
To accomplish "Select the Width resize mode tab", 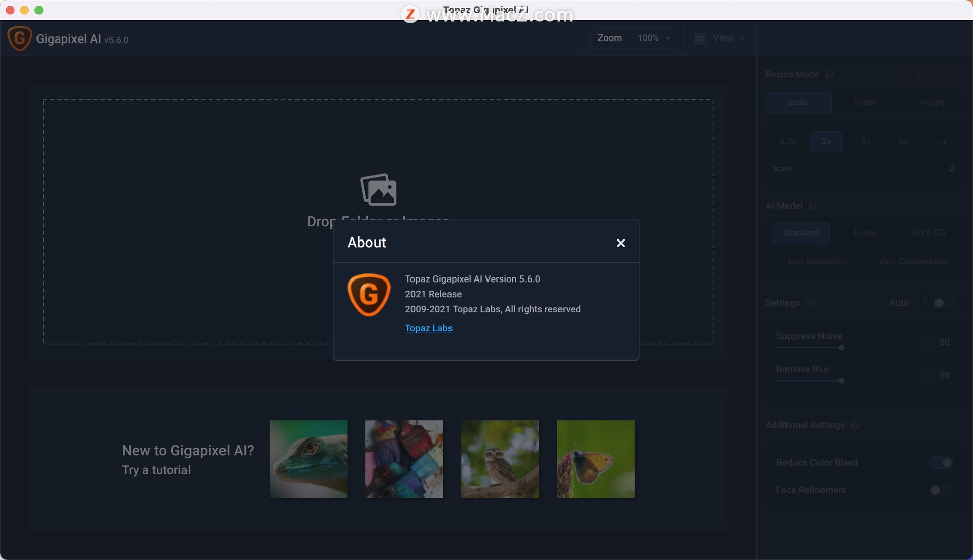I will [865, 103].
